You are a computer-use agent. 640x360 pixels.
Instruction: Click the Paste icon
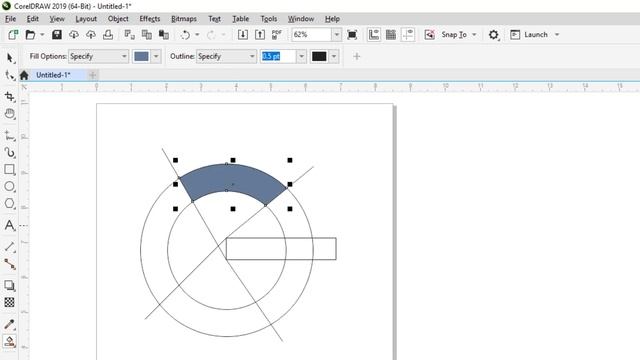tap(164, 35)
